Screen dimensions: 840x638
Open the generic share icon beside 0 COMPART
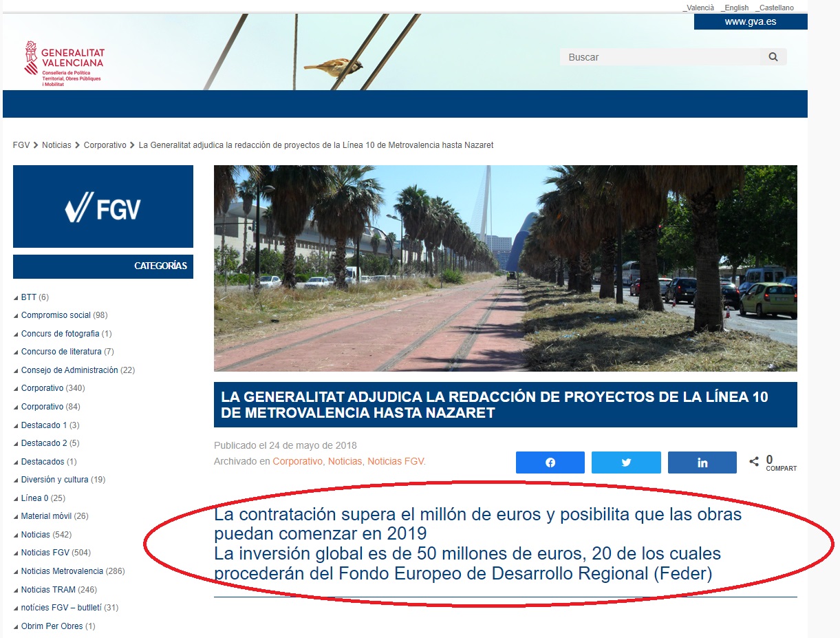point(754,462)
